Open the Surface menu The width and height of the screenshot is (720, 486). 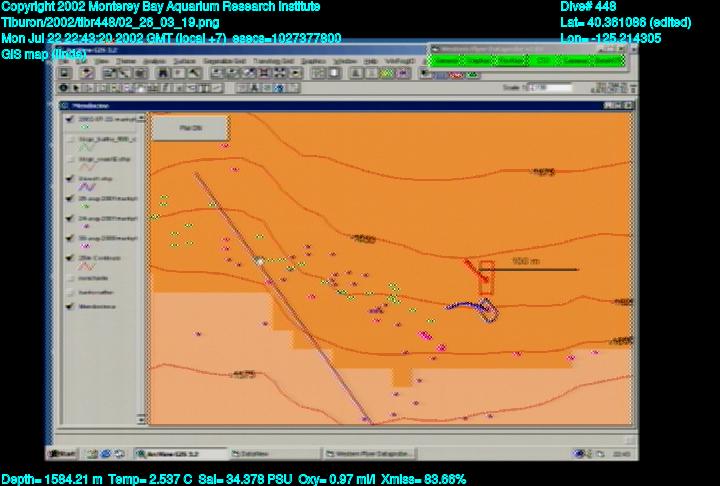[x=184, y=61]
